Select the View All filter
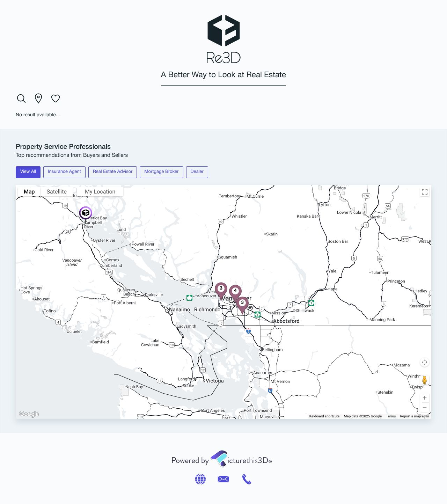 28,172
